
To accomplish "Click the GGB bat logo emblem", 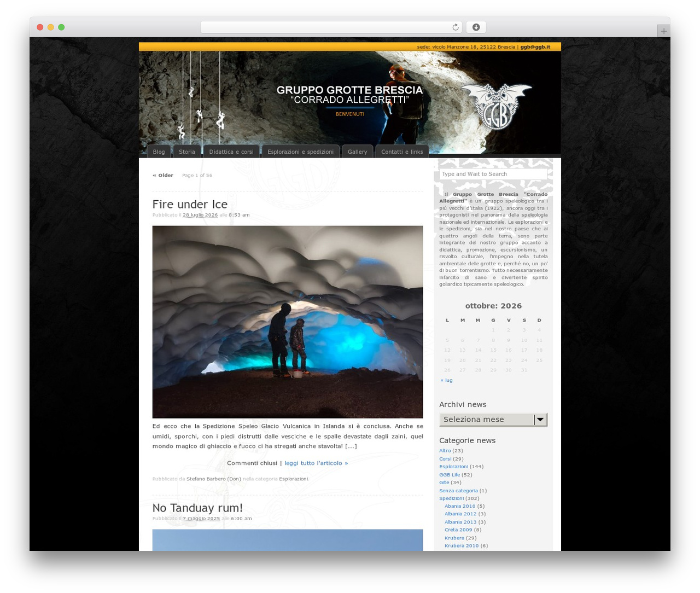I will (495, 106).
